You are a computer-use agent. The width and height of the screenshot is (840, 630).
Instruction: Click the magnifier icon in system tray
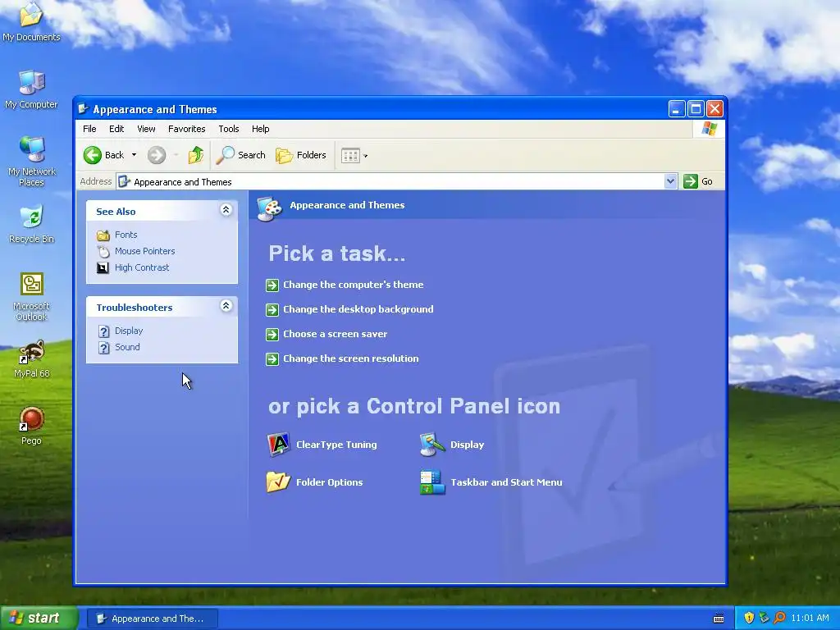779,618
